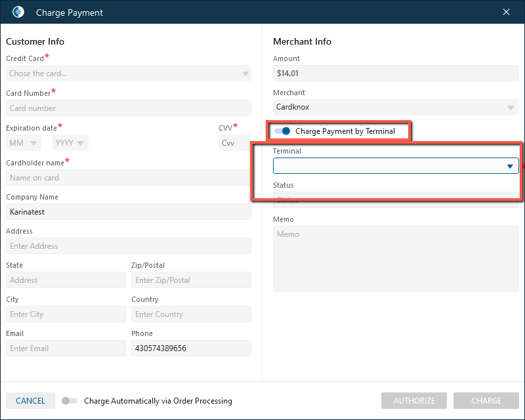Click into the CVV field
This screenshot has width=525, height=420.
[x=234, y=143]
